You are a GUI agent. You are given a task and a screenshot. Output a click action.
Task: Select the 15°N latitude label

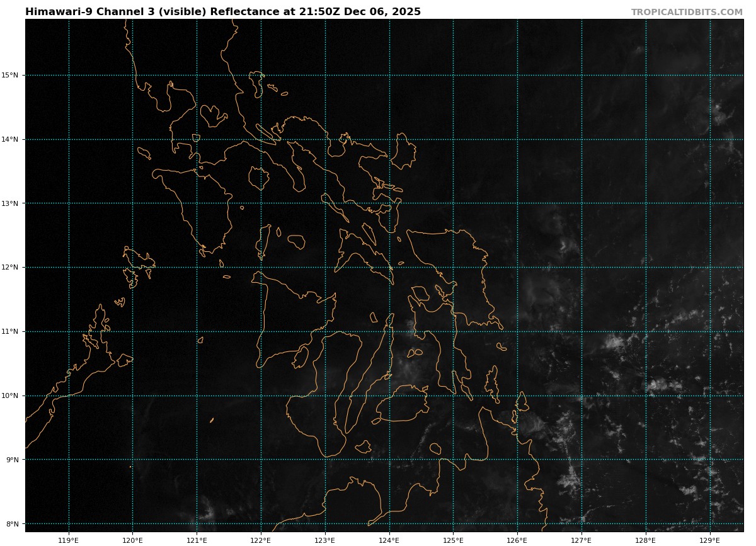point(10,76)
